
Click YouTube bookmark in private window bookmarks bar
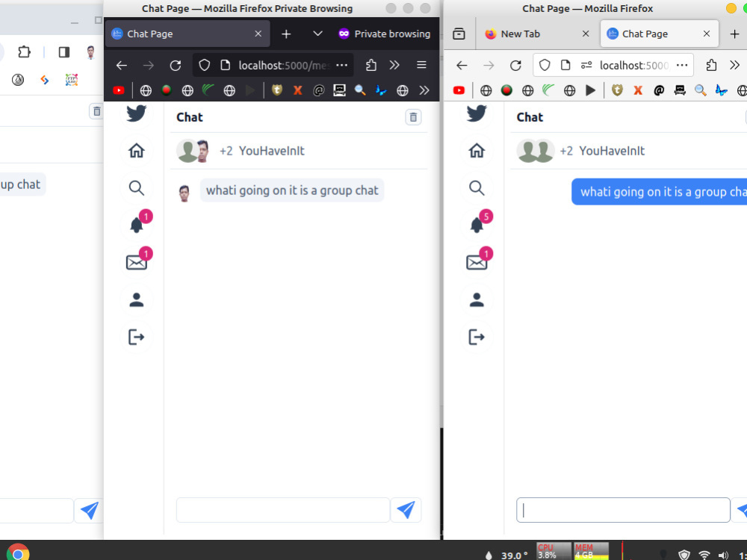[x=119, y=90]
